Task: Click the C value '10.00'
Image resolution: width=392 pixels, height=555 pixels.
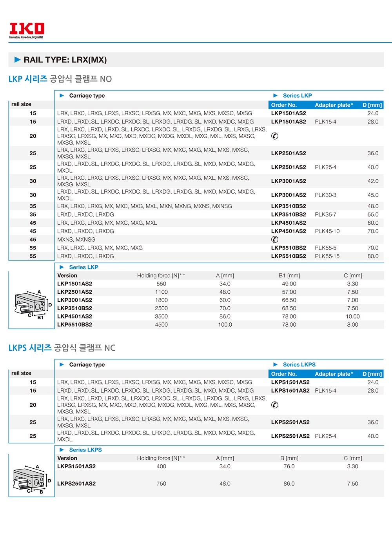Action: click(352, 317)
